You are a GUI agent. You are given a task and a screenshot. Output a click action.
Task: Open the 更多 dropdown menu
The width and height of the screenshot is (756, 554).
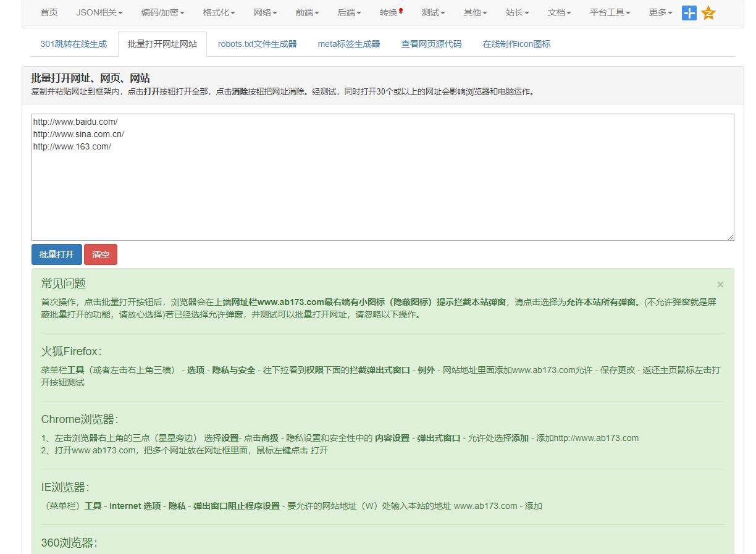660,12
